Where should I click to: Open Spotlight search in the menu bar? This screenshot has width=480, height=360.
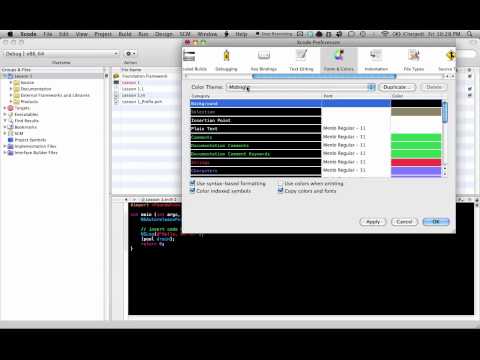point(470,34)
